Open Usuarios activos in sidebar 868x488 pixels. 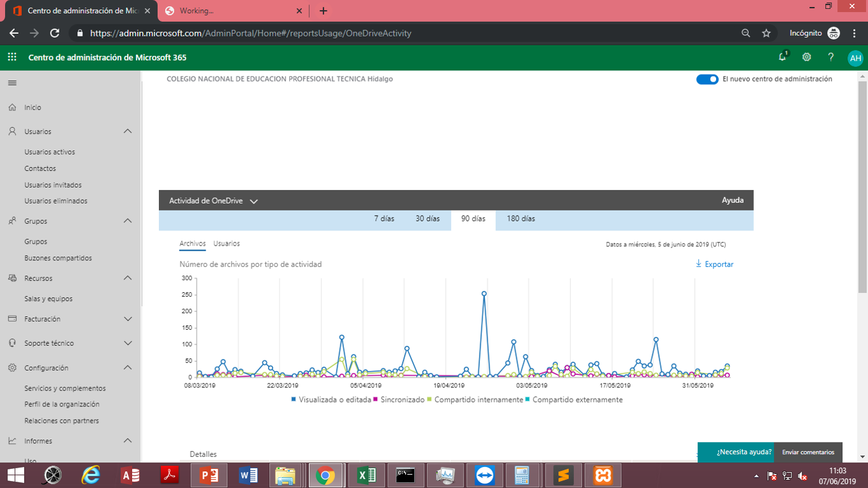point(50,152)
